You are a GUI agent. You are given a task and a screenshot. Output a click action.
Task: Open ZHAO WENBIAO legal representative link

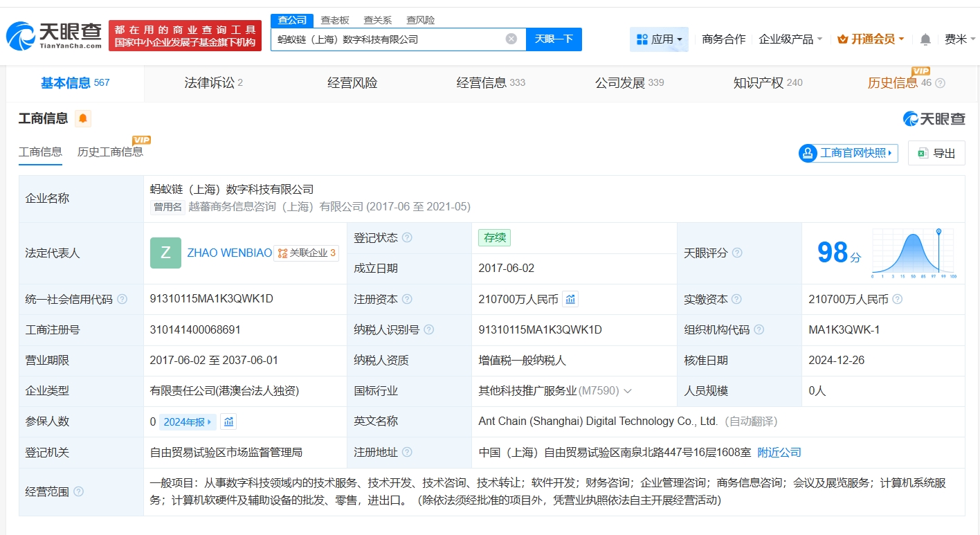click(x=230, y=253)
